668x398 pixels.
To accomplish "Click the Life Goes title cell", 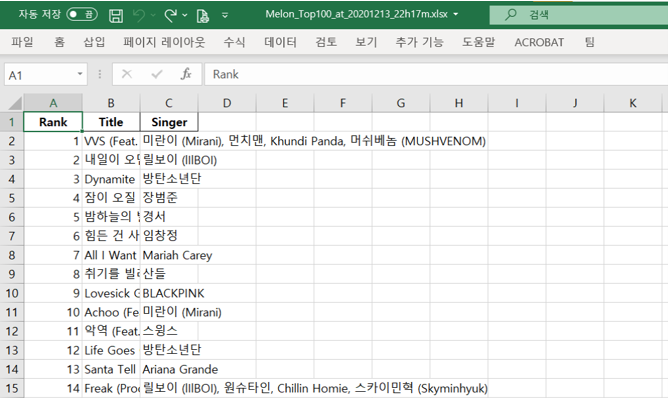I will click(111, 350).
